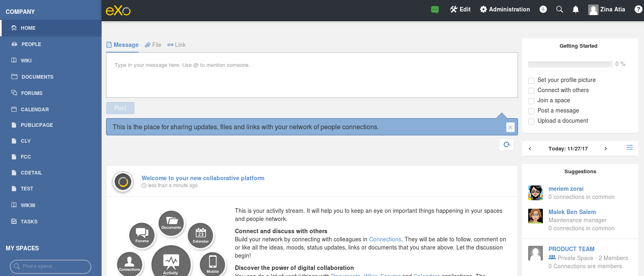Select the Link composer tab
This screenshot has width=644, height=276.
tap(176, 45)
